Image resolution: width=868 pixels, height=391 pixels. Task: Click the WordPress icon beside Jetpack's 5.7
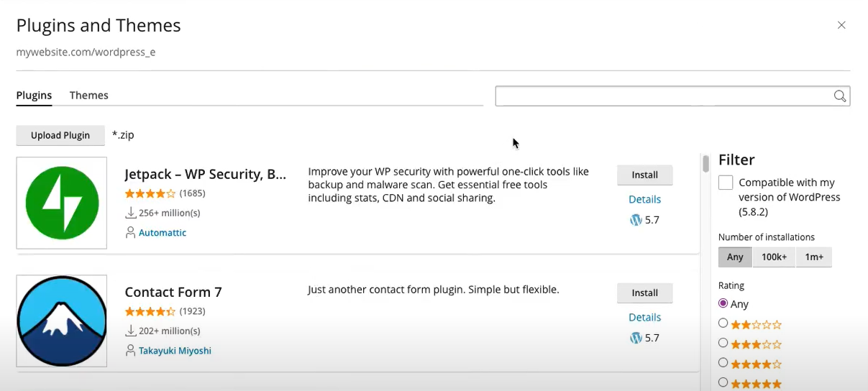point(636,220)
